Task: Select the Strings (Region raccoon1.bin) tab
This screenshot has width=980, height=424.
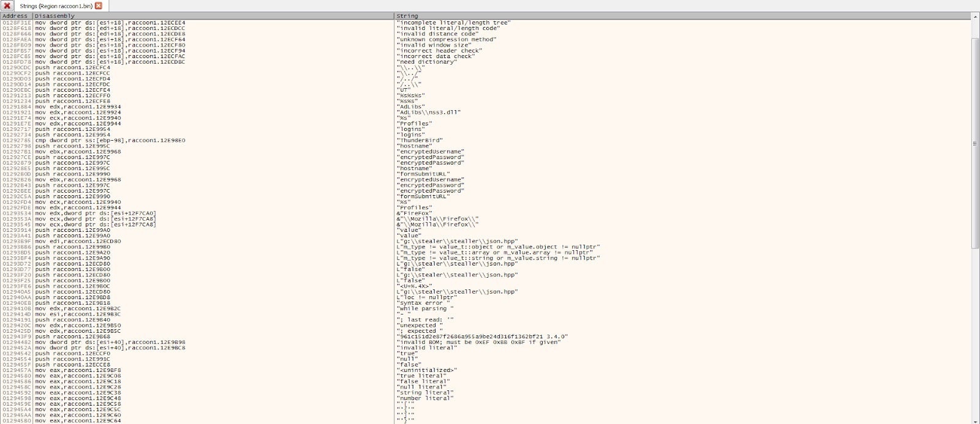Action: (55, 6)
